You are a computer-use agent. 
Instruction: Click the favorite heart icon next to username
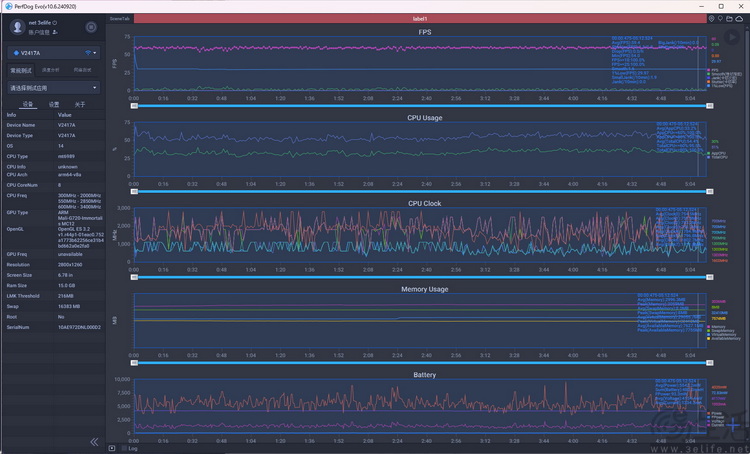point(55,22)
